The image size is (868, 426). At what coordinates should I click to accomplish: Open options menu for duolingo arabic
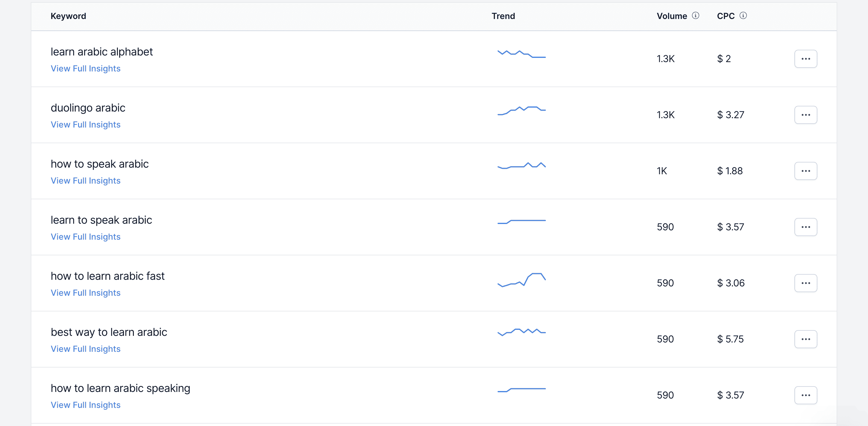coord(806,115)
